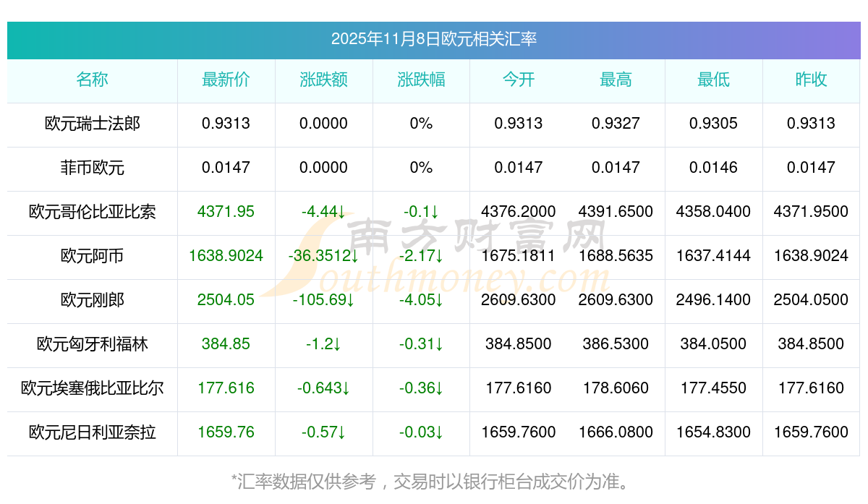This screenshot has height=504, width=868.
Task: Click opening value 2609.6300 in 今开 column
Action: click(519, 300)
